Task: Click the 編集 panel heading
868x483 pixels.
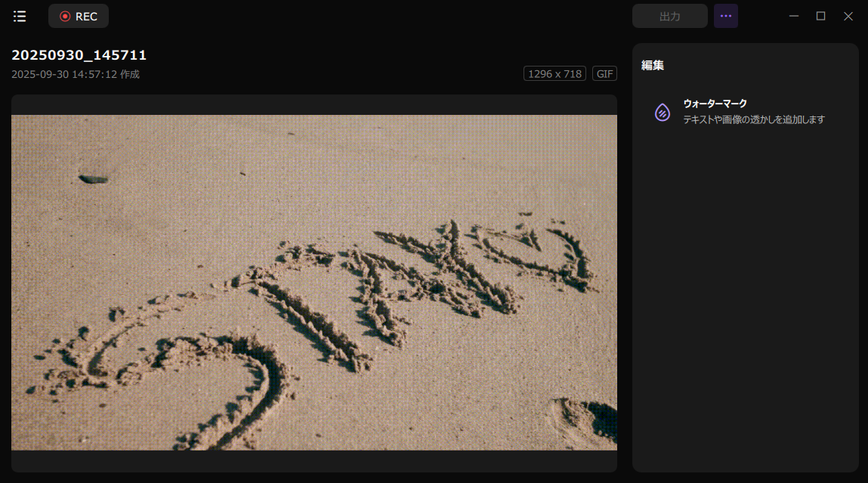Action: pos(653,65)
